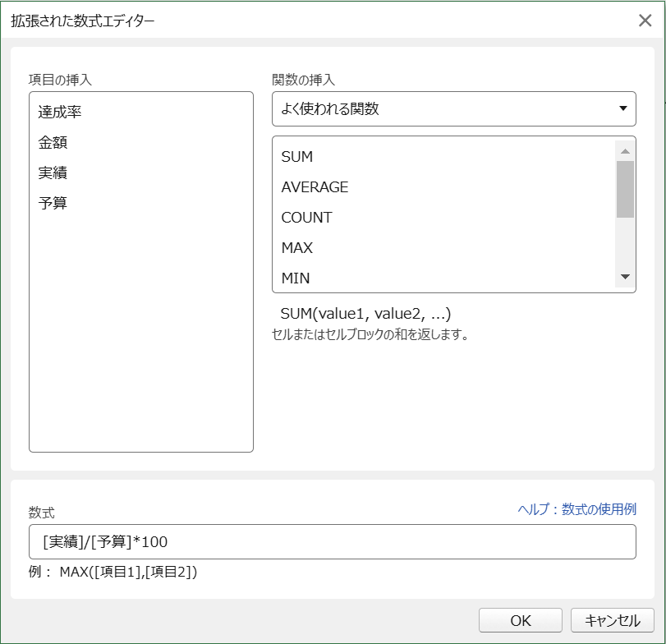This screenshot has width=666, height=644.
Task: Select the MIN function entry
Action: pos(296,278)
